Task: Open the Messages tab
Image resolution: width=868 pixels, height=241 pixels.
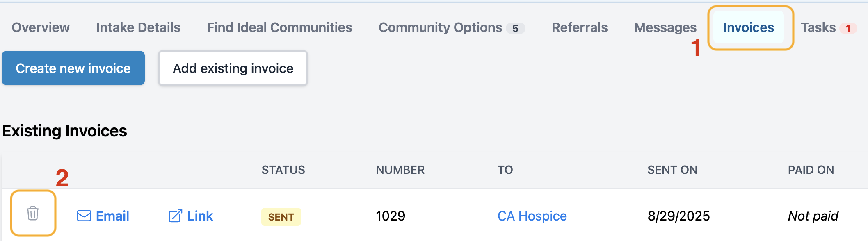Action: tap(665, 27)
